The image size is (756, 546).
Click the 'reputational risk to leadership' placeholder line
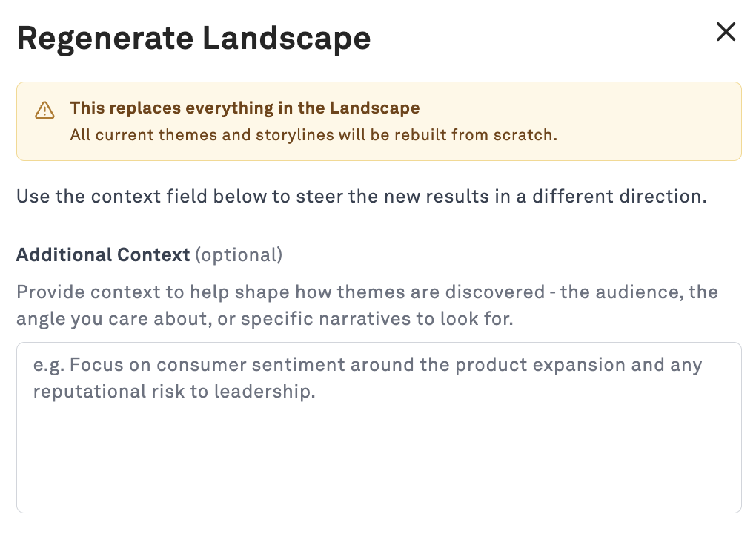pyautogui.click(x=174, y=391)
